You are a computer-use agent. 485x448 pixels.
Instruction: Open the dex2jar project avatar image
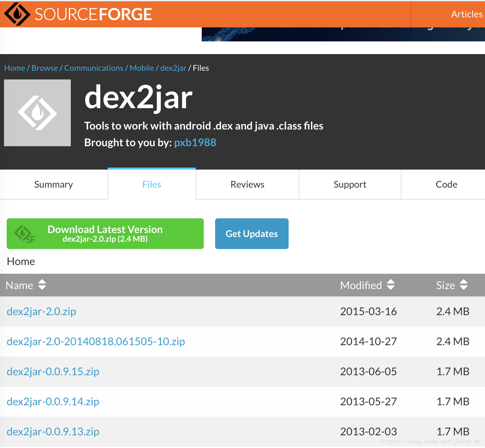tap(37, 113)
